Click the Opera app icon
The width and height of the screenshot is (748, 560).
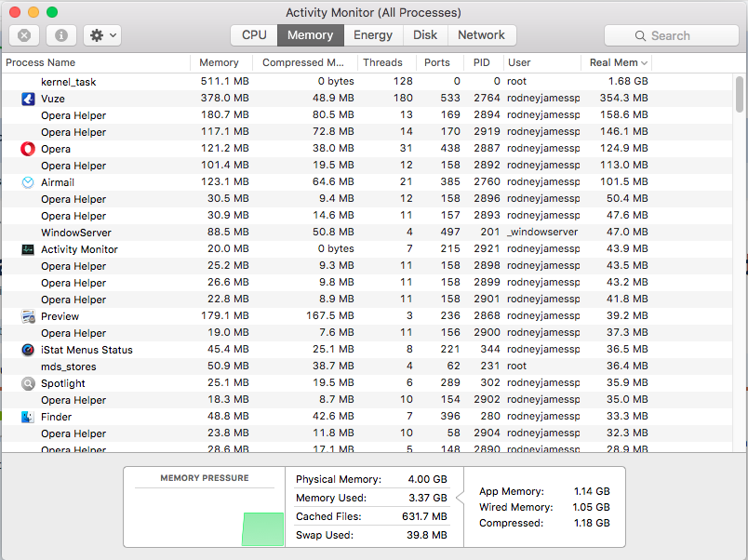pyautogui.click(x=28, y=149)
